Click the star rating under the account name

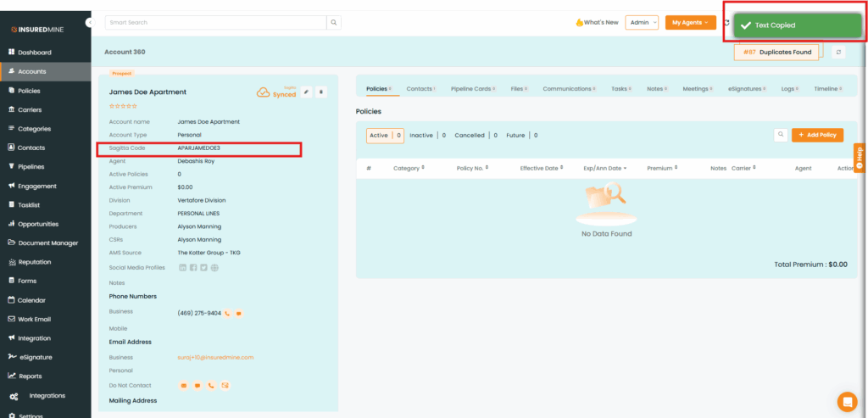(123, 106)
